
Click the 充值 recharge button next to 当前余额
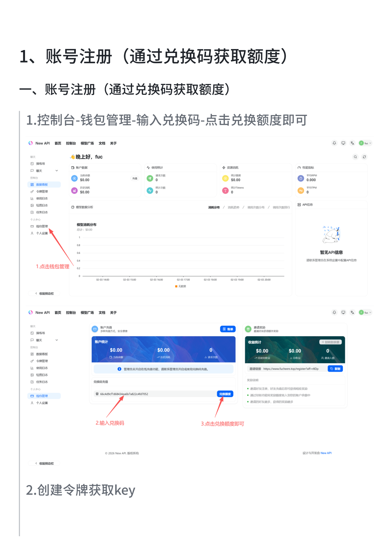(135, 179)
